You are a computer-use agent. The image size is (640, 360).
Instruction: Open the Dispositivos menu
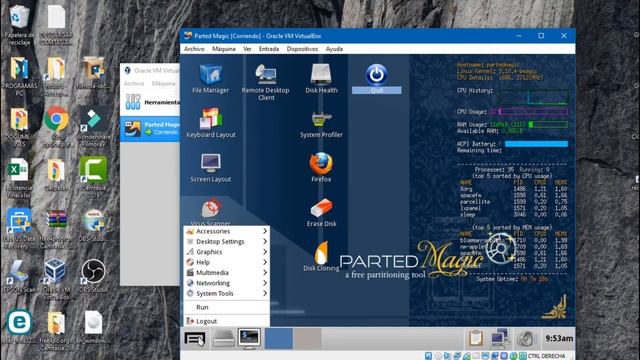302,49
